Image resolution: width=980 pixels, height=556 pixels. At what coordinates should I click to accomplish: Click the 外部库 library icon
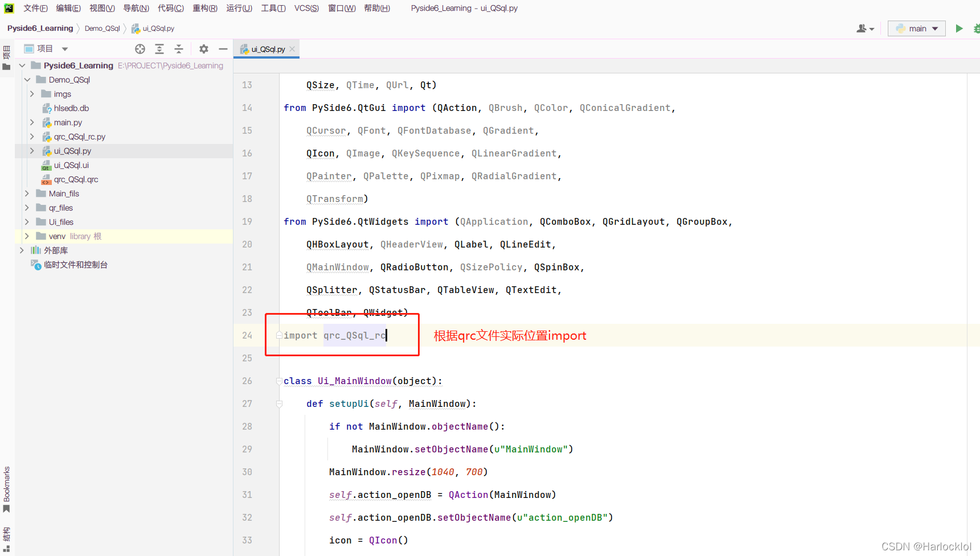pyautogui.click(x=36, y=250)
